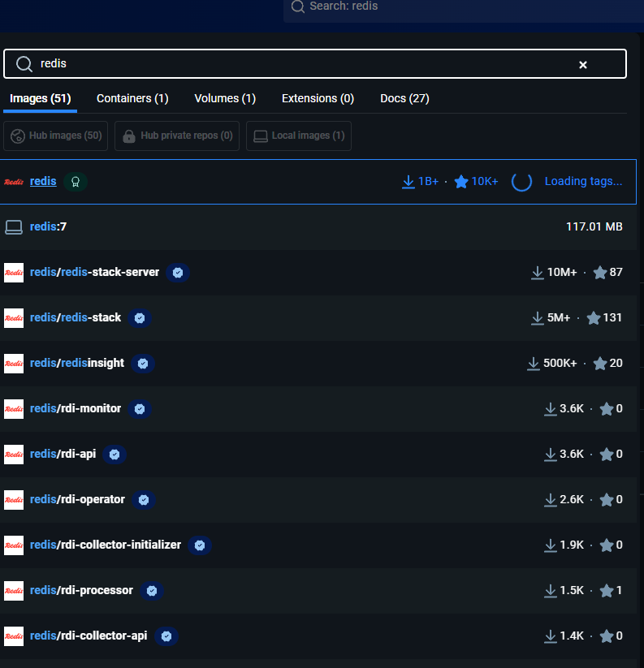Click the Redis logo of the official redis row
The height and width of the screenshot is (668, 644).
click(14, 182)
